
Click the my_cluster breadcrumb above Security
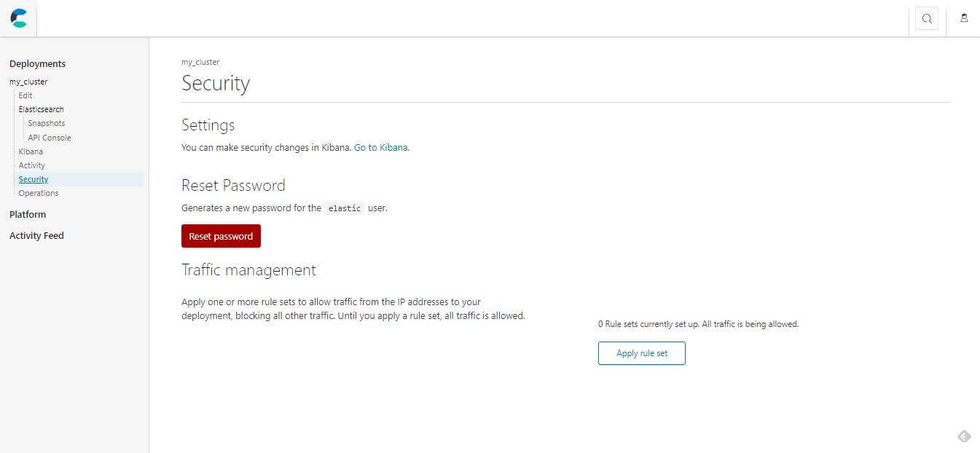(x=200, y=63)
